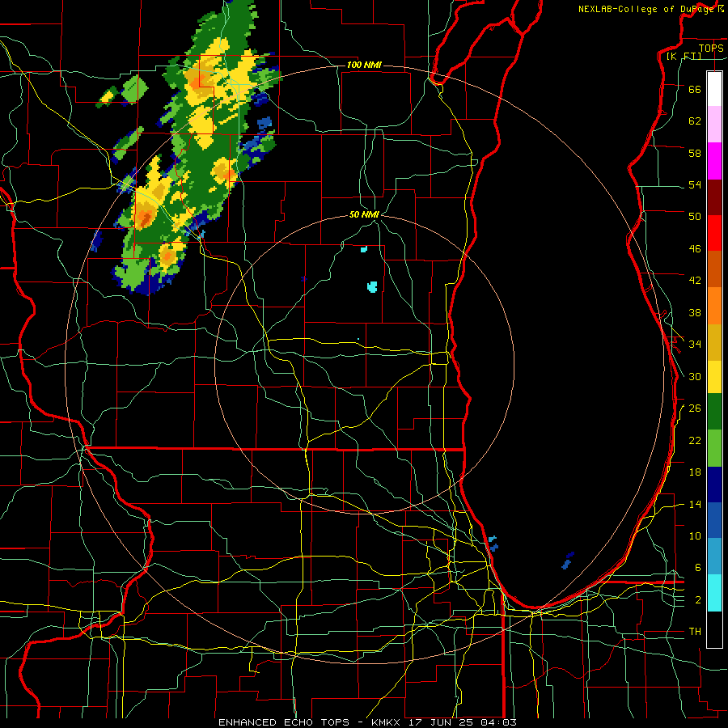The height and width of the screenshot is (728, 728).
Task: Click the legend value "54"
Action: point(695,184)
